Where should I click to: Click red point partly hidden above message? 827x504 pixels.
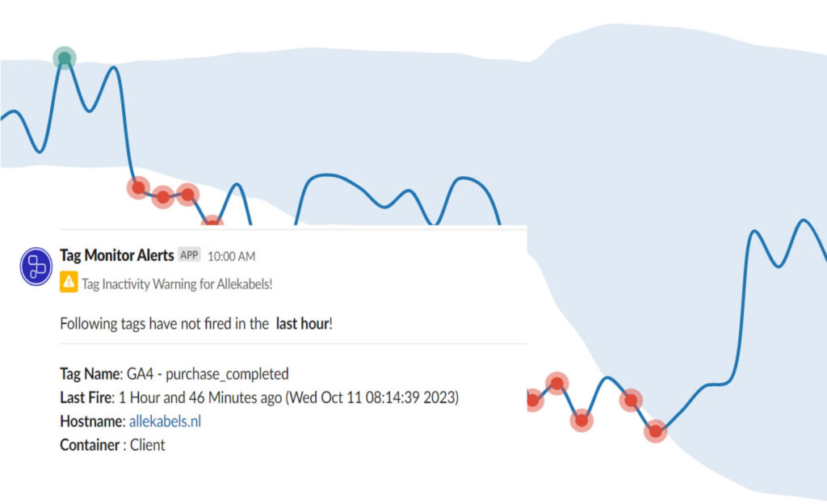pyautogui.click(x=212, y=221)
